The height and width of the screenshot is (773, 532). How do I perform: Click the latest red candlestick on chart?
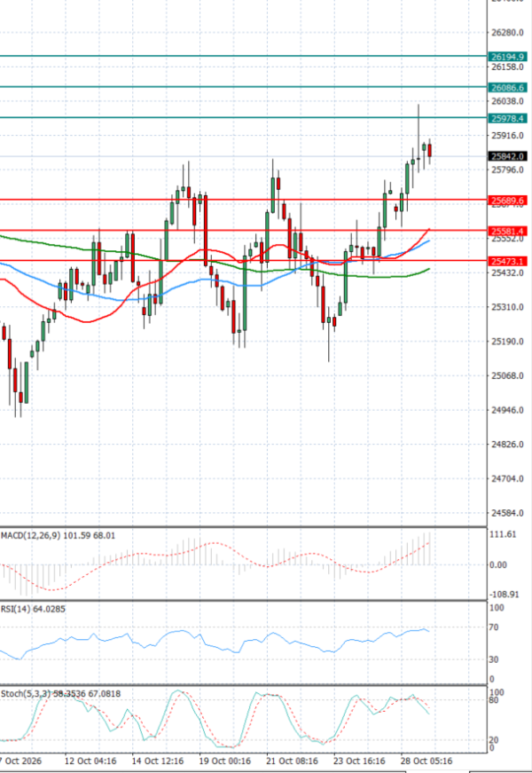coord(429,150)
